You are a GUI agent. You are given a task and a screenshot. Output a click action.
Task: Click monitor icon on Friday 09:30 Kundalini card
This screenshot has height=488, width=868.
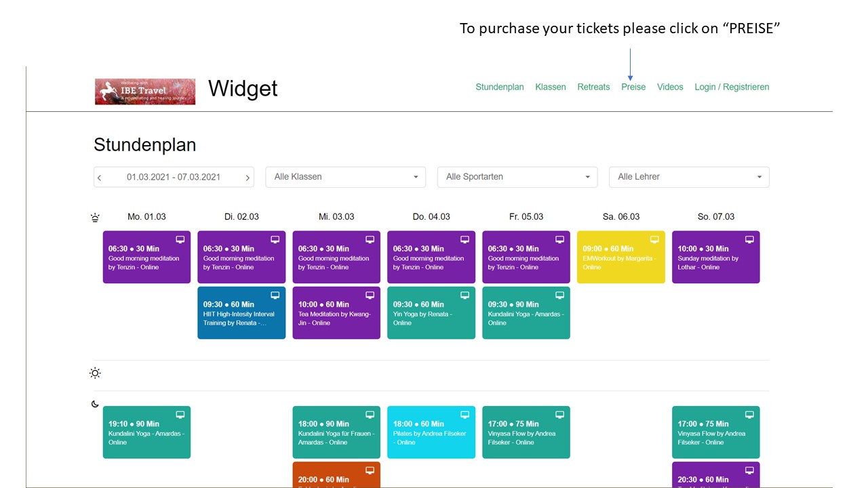[x=560, y=296]
